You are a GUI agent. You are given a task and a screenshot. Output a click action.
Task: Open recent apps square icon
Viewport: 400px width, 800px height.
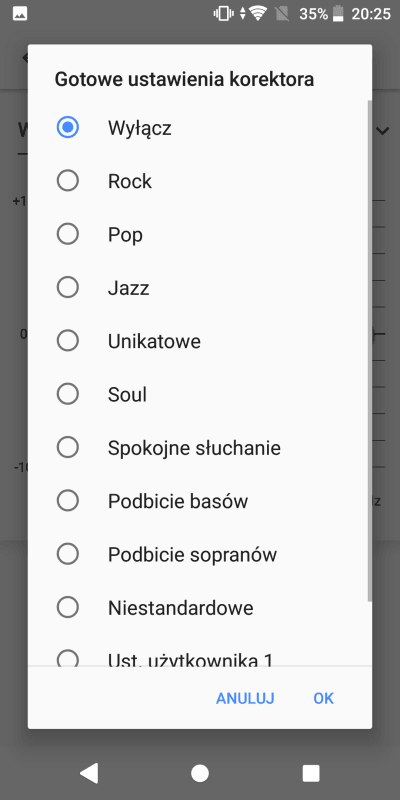(311, 773)
